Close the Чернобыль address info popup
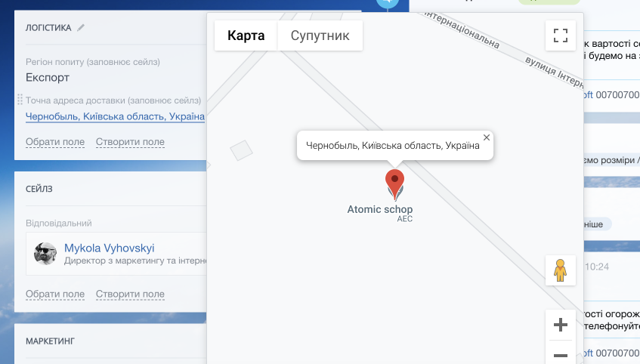This screenshot has width=640, height=364. pos(487,137)
